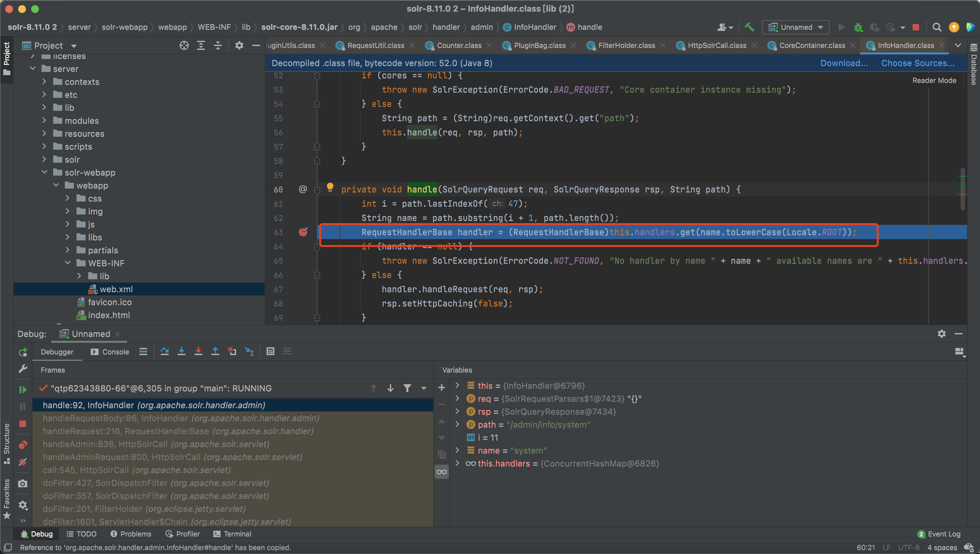Click the Download sources button
The height and width of the screenshot is (554, 980).
tap(843, 63)
